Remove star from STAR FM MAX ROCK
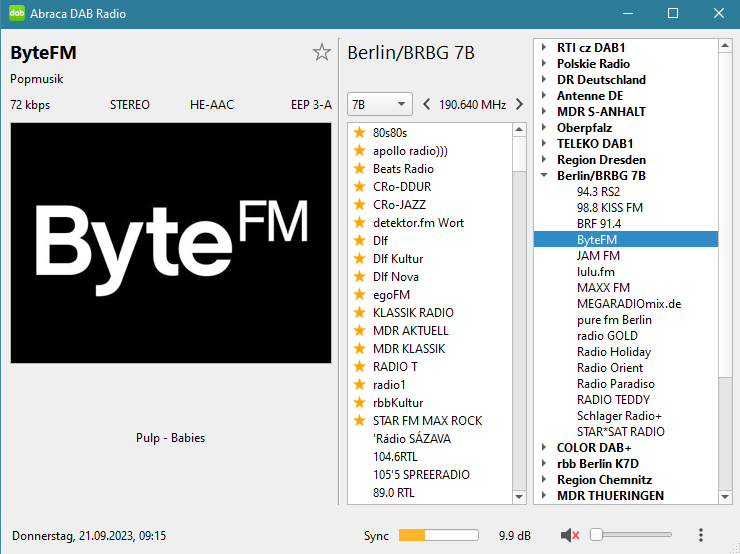The image size is (740, 554). (x=360, y=420)
